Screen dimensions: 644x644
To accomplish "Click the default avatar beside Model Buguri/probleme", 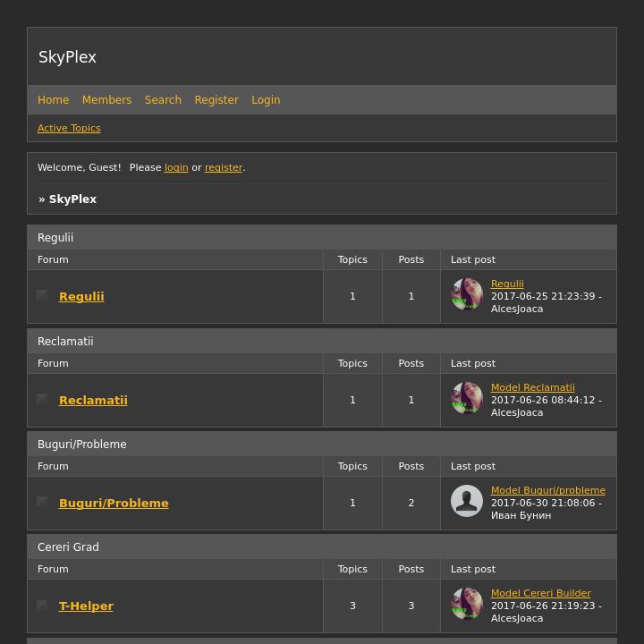I will click(467, 501).
